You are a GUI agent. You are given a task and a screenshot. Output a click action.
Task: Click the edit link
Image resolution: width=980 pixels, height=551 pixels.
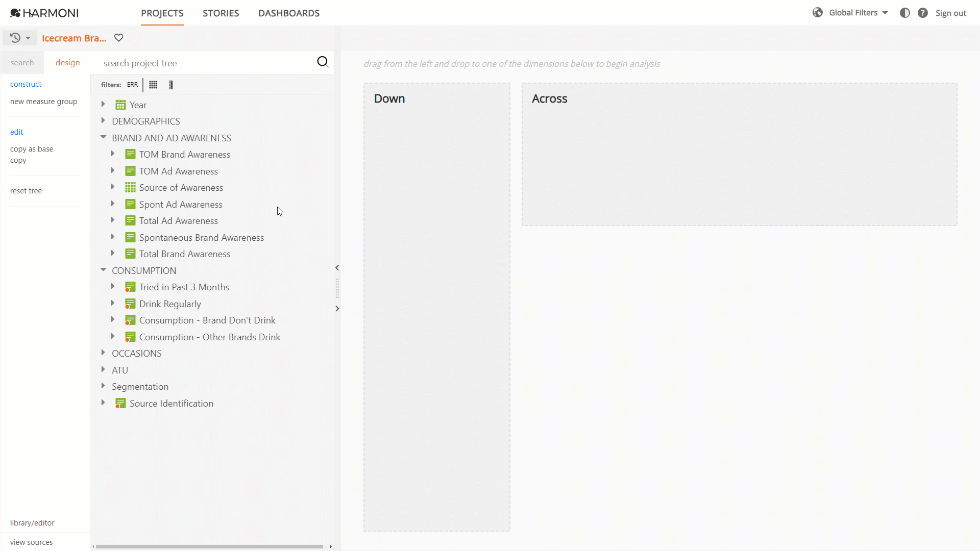[16, 132]
